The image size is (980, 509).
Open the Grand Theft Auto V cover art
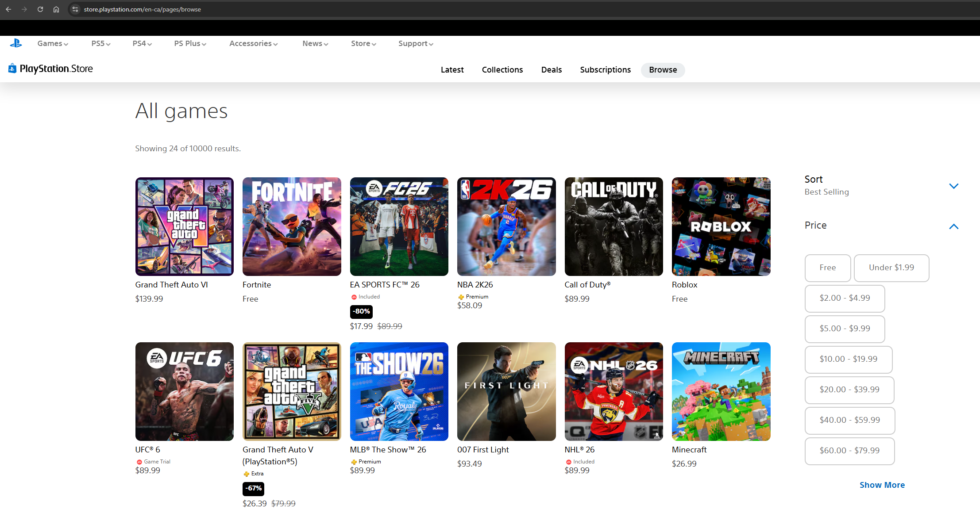click(x=292, y=391)
